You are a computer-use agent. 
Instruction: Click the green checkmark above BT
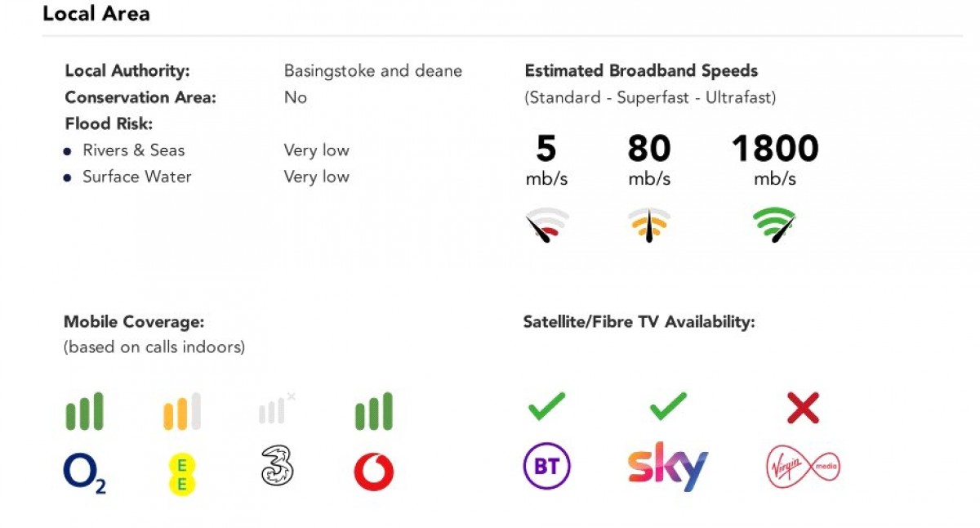[546, 406]
